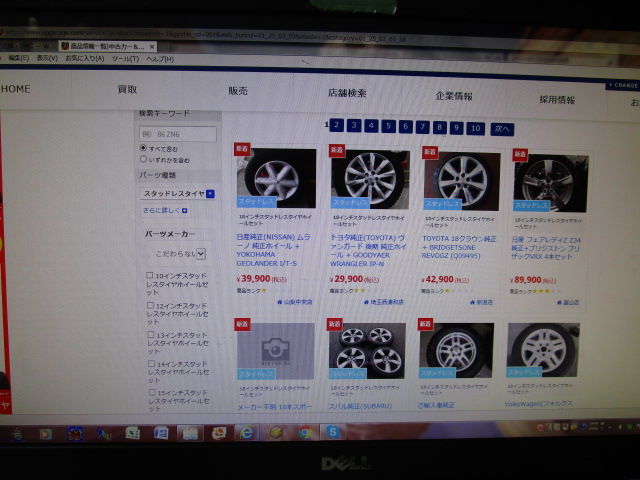Check the 10インチスタッドレスタイヤホイールセット box

(150, 276)
